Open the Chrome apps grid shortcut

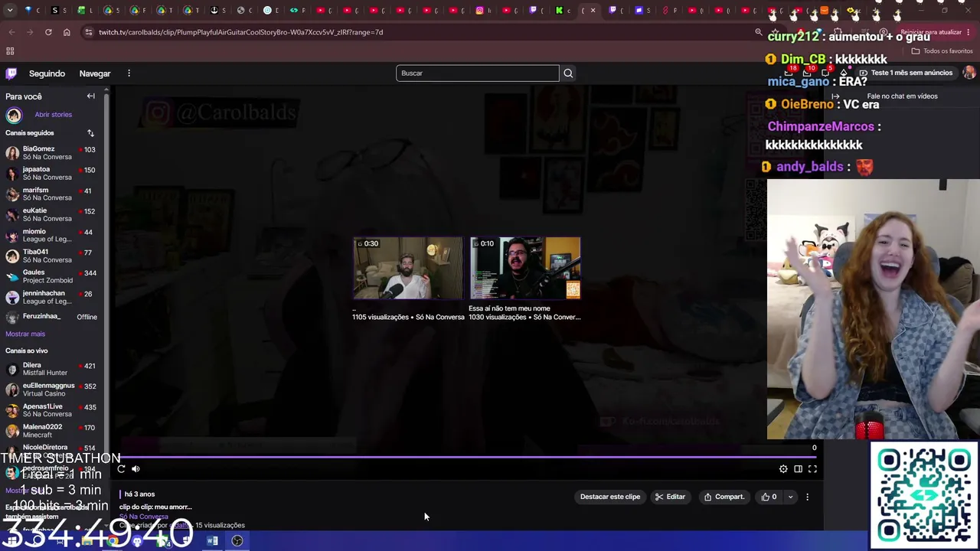tap(10, 51)
